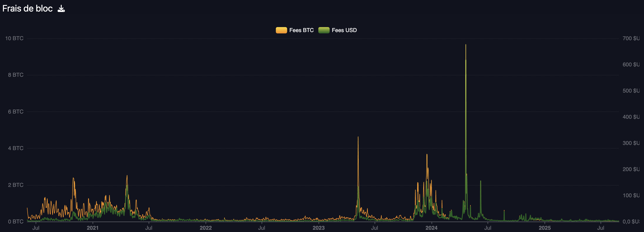This screenshot has width=644, height=232.
Task: Click the orange Fees BTC legend swatch
Action: coord(281,30)
